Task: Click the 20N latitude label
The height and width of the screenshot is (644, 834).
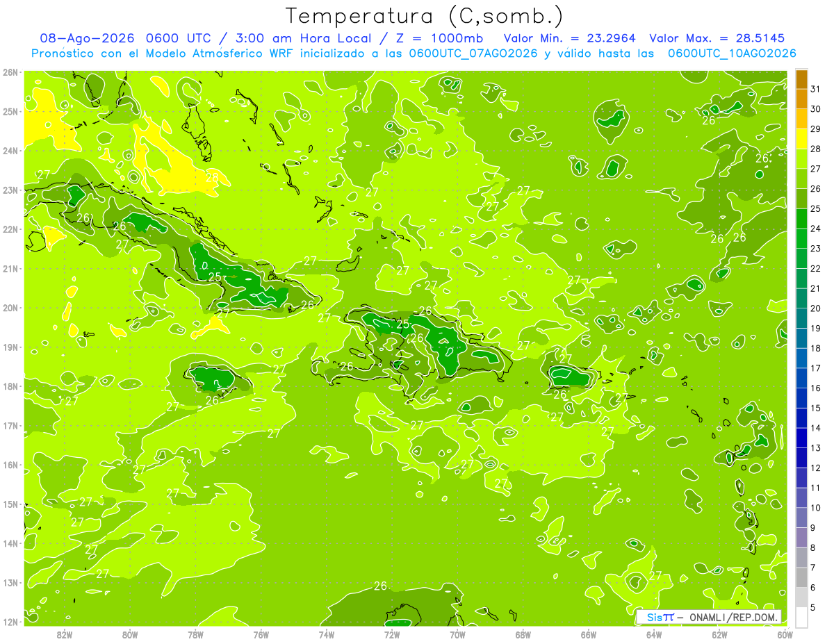Action: click(x=10, y=308)
